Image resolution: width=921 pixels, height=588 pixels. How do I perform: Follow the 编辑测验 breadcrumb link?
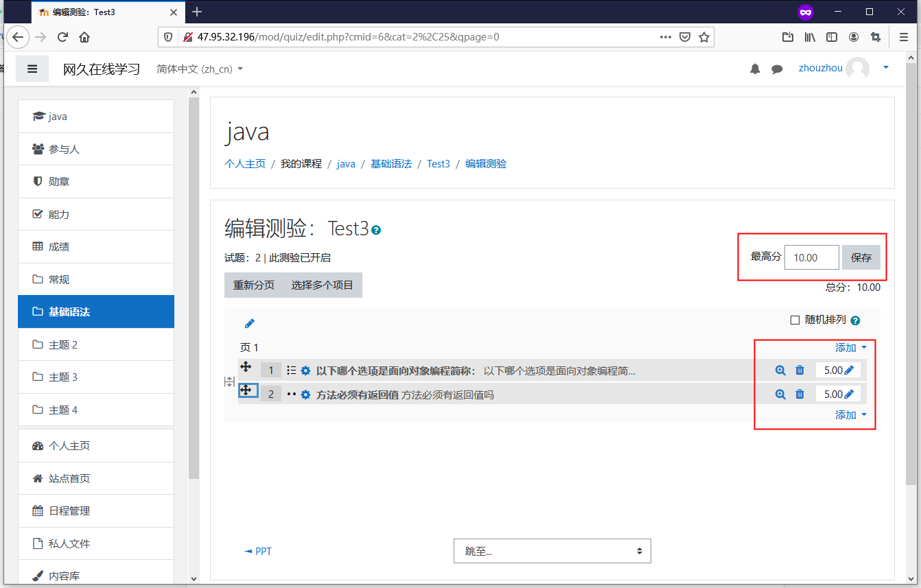[x=486, y=164]
